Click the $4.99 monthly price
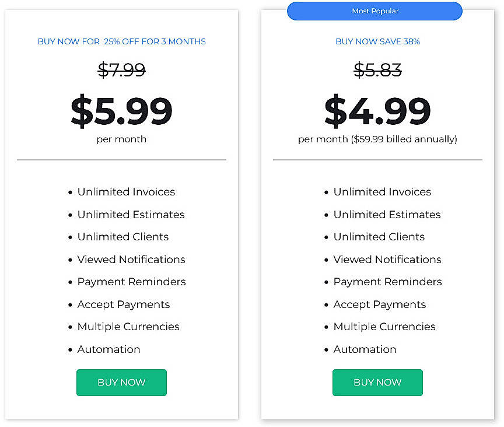 tap(377, 110)
